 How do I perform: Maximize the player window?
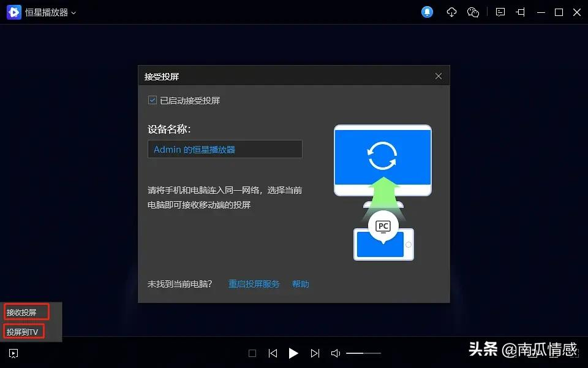point(559,12)
